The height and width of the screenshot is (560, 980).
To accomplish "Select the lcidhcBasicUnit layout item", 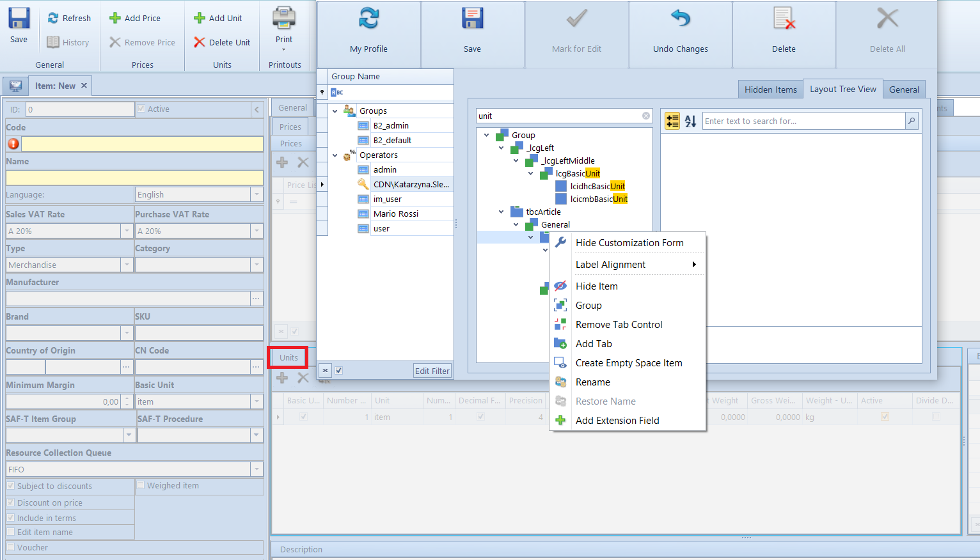I will pyautogui.click(x=597, y=186).
